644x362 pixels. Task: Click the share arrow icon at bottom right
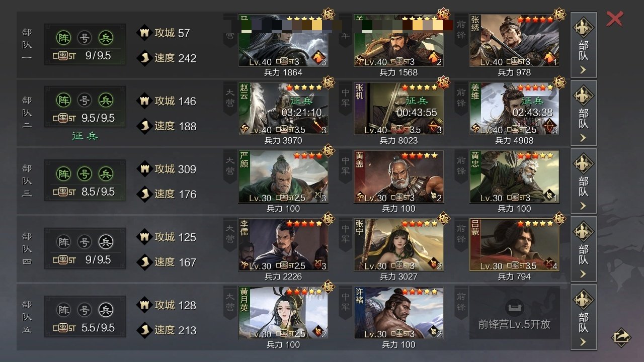(x=621, y=337)
